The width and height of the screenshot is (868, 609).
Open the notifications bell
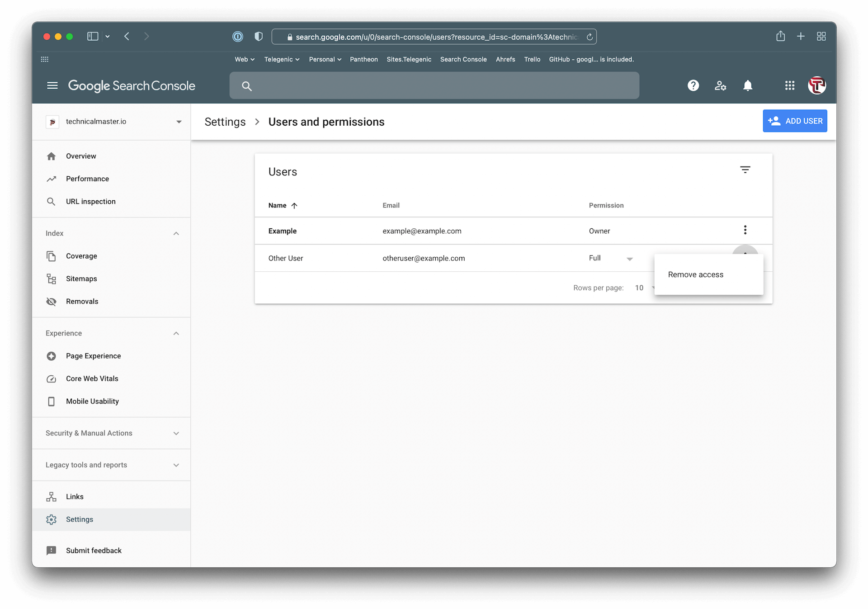coord(748,85)
